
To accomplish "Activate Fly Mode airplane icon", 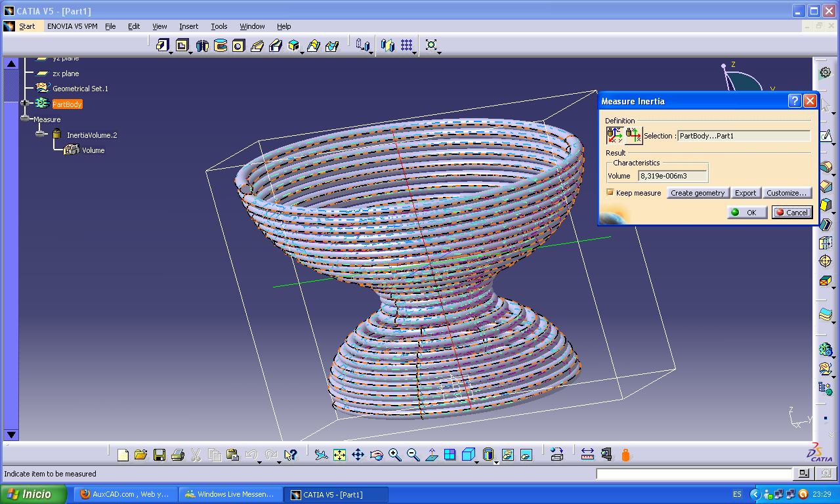I will (x=321, y=454).
